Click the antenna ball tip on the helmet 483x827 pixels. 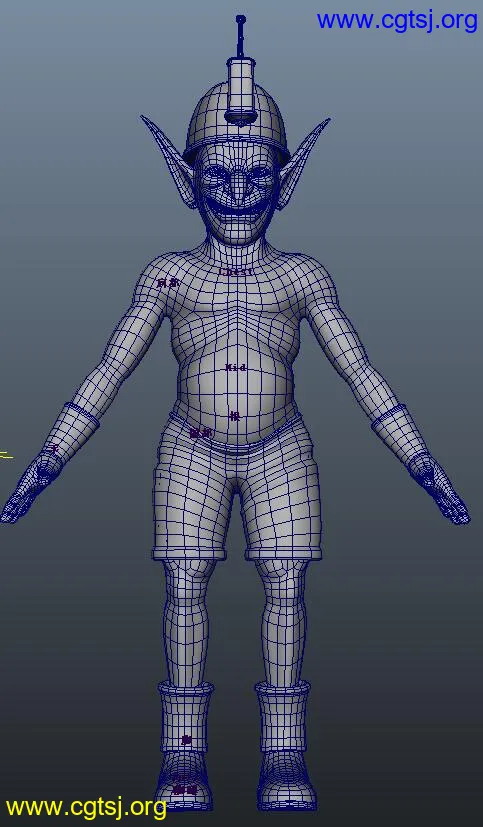pos(240,20)
